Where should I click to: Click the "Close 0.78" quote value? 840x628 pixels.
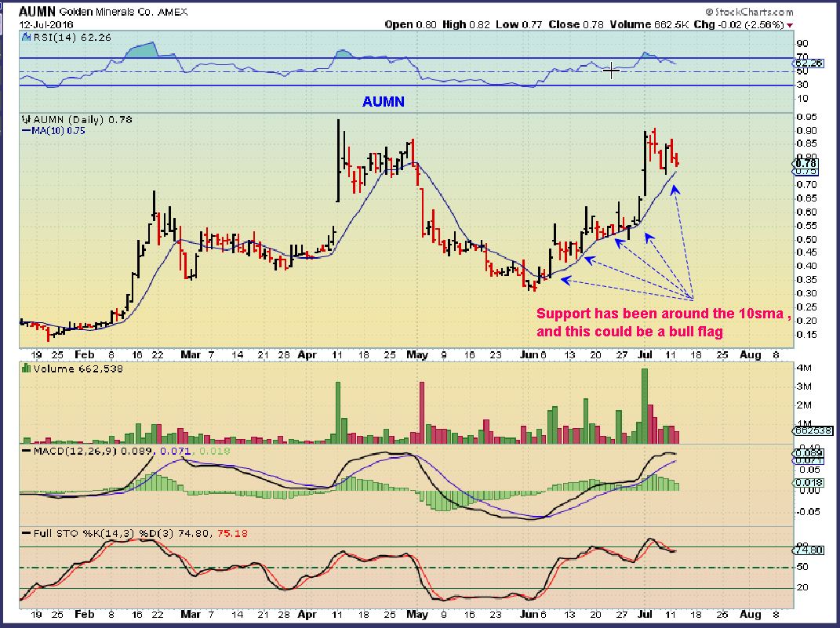(x=576, y=24)
